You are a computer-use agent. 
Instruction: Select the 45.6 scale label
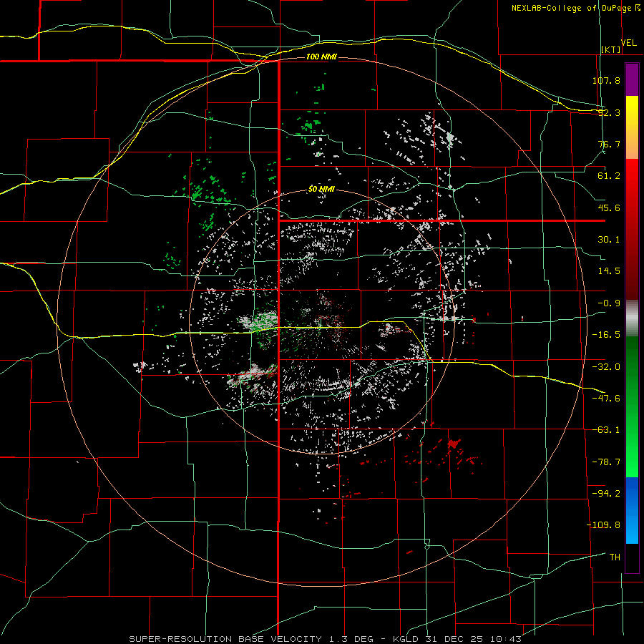click(609, 208)
